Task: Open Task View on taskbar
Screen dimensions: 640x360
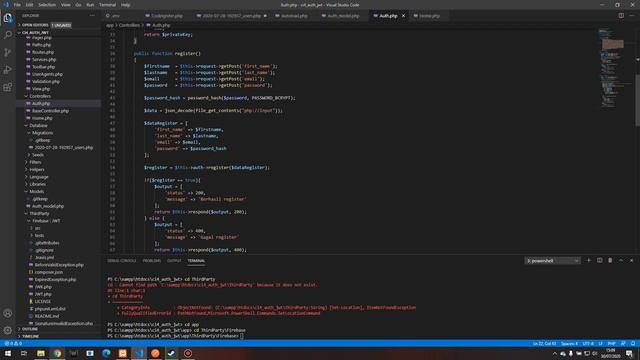Action: (24, 353)
